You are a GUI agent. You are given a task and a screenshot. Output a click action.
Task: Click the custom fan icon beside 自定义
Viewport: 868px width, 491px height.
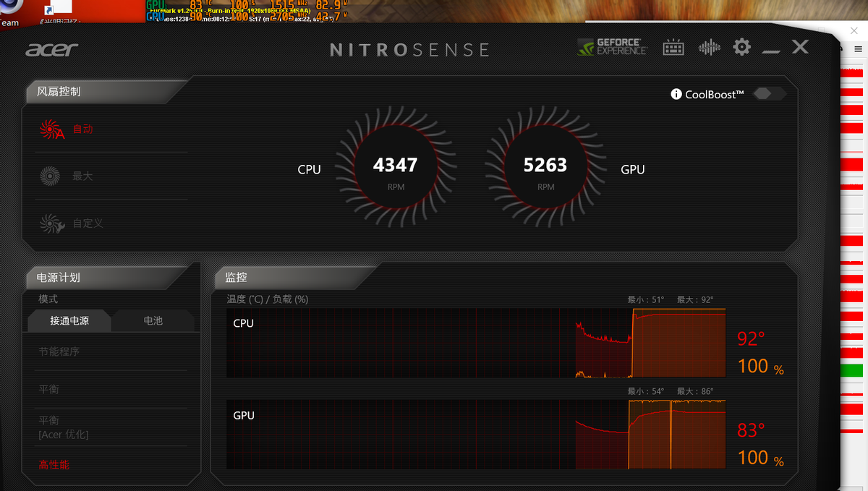click(52, 223)
